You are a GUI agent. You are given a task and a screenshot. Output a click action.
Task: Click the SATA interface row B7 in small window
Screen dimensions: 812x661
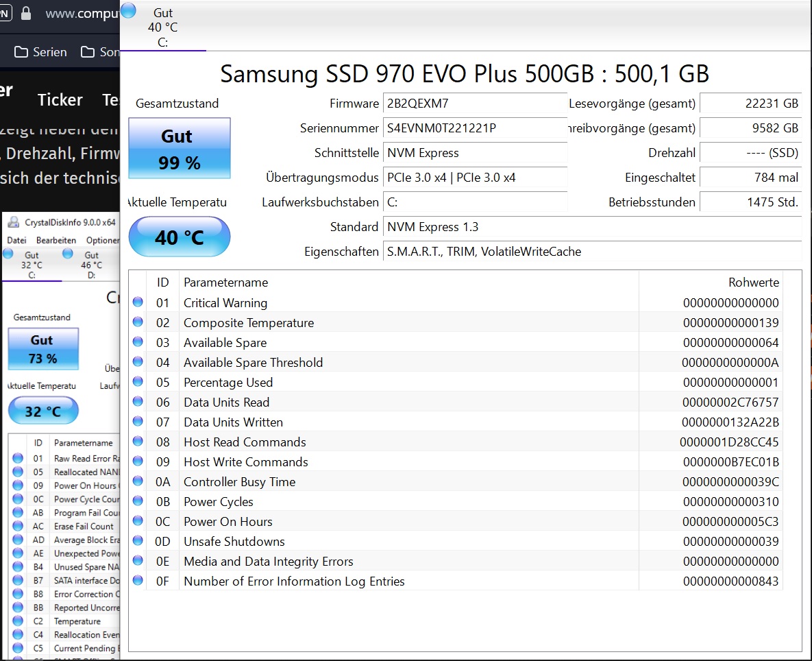(x=64, y=580)
